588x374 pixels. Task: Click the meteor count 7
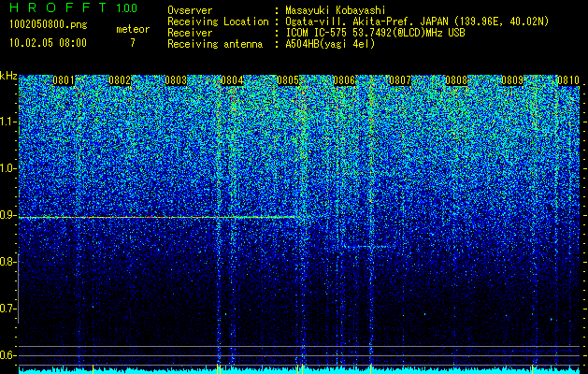click(133, 43)
